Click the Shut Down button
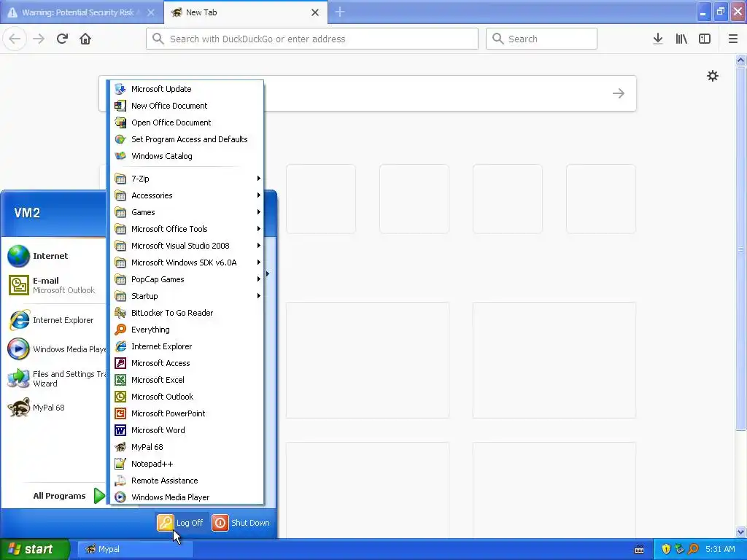 (x=241, y=523)
